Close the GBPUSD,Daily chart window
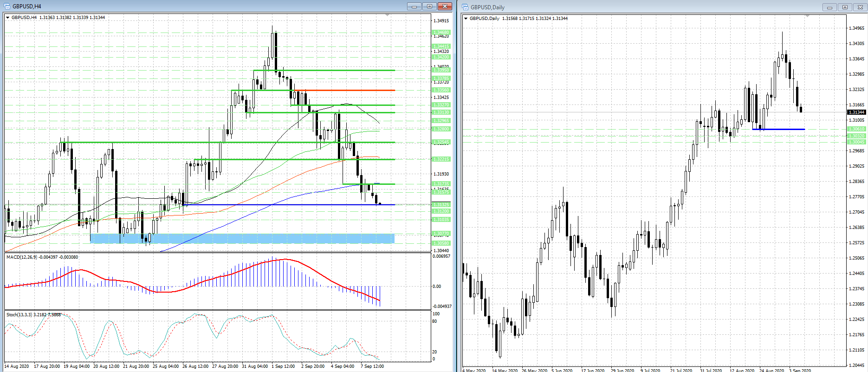This screenshot has width=868, height=372. coord(860,7)
